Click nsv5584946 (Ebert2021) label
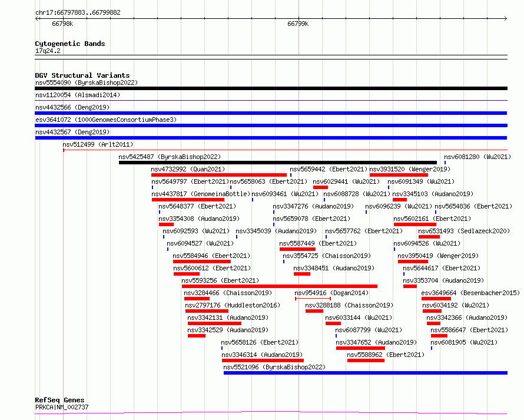Image resolution: width=524 pixels, height=420 pixels. (211, 256)
